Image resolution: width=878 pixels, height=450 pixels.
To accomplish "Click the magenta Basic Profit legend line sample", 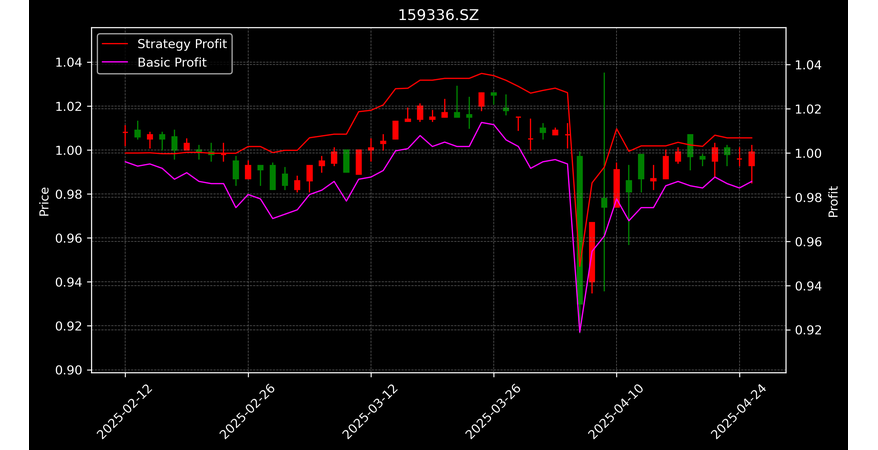I will tap(115, 63).
